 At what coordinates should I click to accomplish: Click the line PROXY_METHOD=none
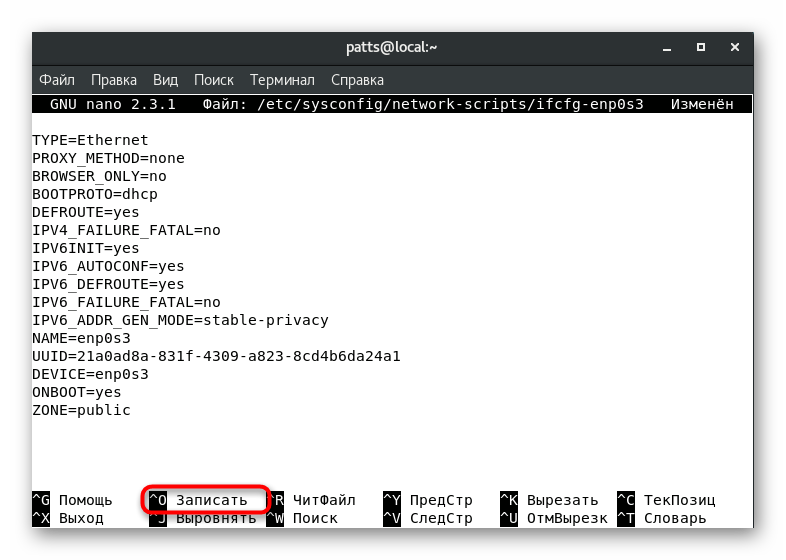[108, 158]
